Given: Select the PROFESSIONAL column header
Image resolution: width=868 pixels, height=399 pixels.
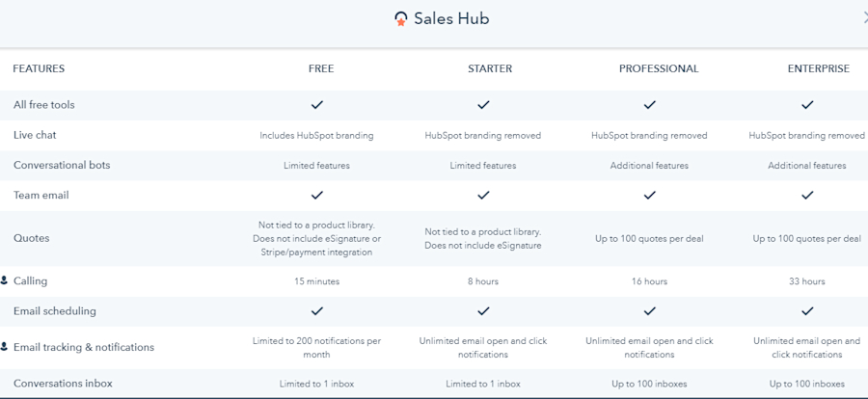Looking at the screenshot, I should pyautogui.click(x=659, y=68).
